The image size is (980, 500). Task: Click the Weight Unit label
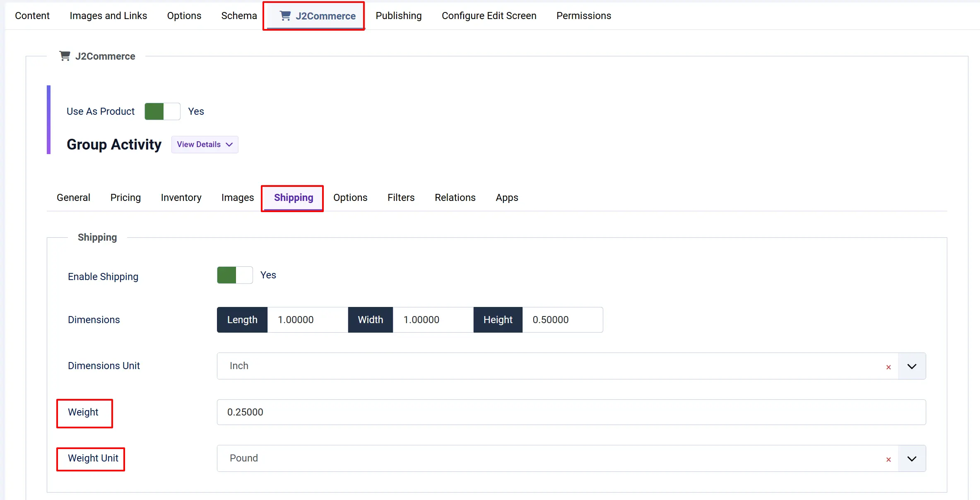(x=93, y=458)
